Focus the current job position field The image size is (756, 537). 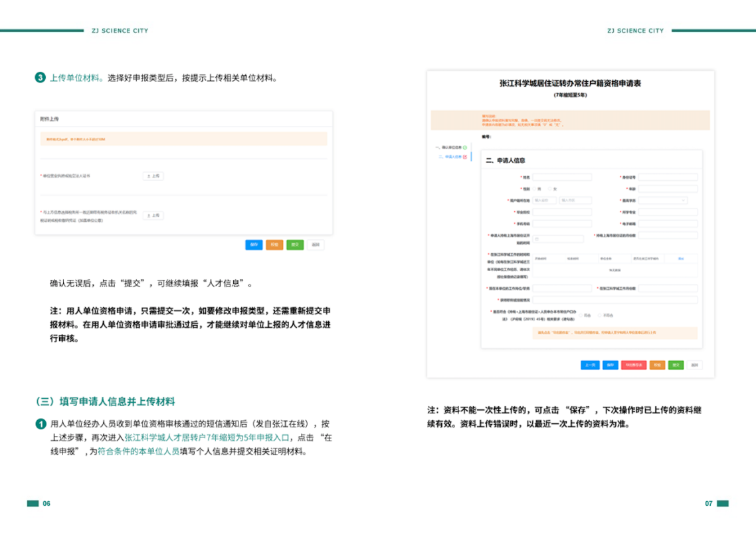562,288
